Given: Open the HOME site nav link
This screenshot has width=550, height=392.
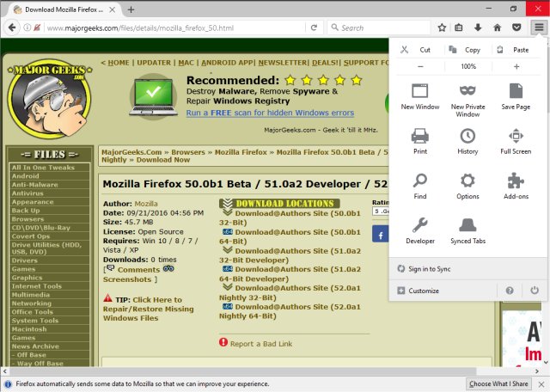Looking at the screenshot, I should (119, 63).
